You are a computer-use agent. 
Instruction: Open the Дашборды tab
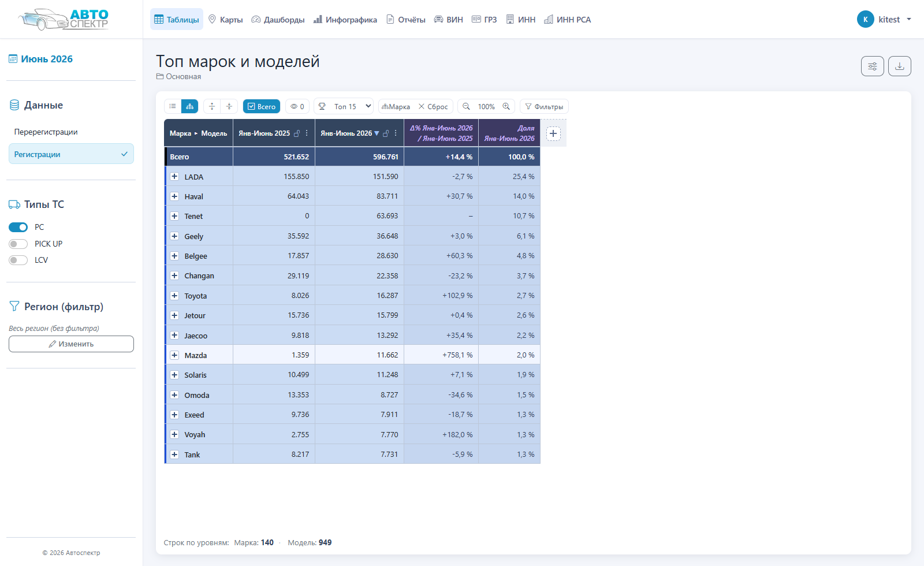pos(278,19)
